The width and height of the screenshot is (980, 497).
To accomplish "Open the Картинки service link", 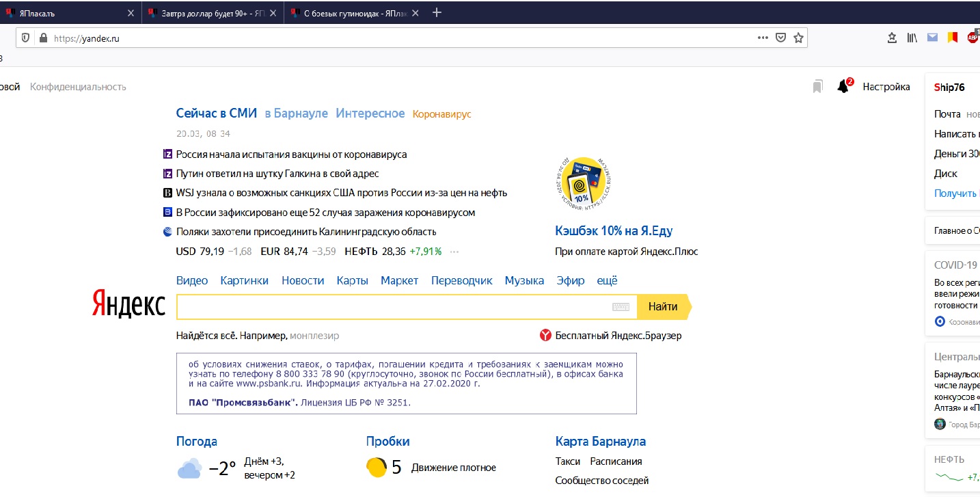I will point(245,280).
